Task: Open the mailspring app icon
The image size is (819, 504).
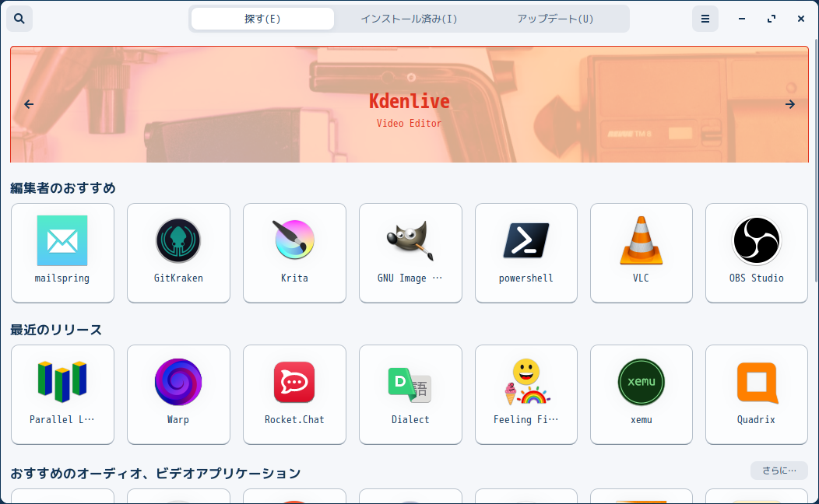Action: coord(62,240)
